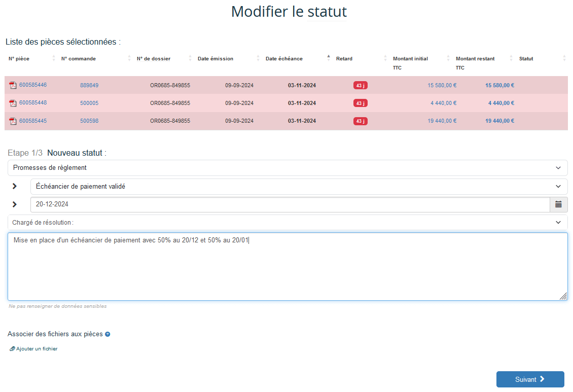This screenshot has height=392, width=573.
Task: Sort by Montant restant TTC column
Action: pyautogui.click(x=511, y=58)
